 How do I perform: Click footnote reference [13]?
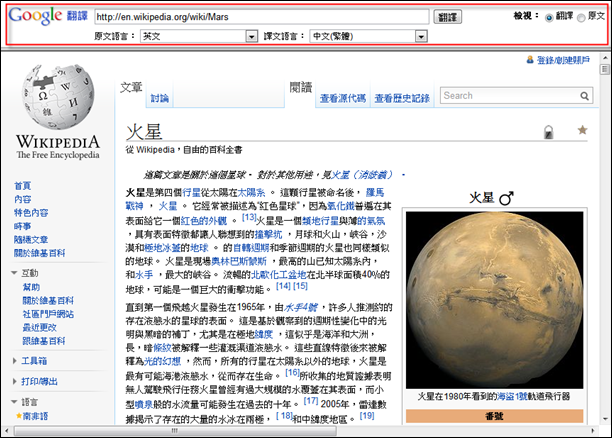click(249, 217)
